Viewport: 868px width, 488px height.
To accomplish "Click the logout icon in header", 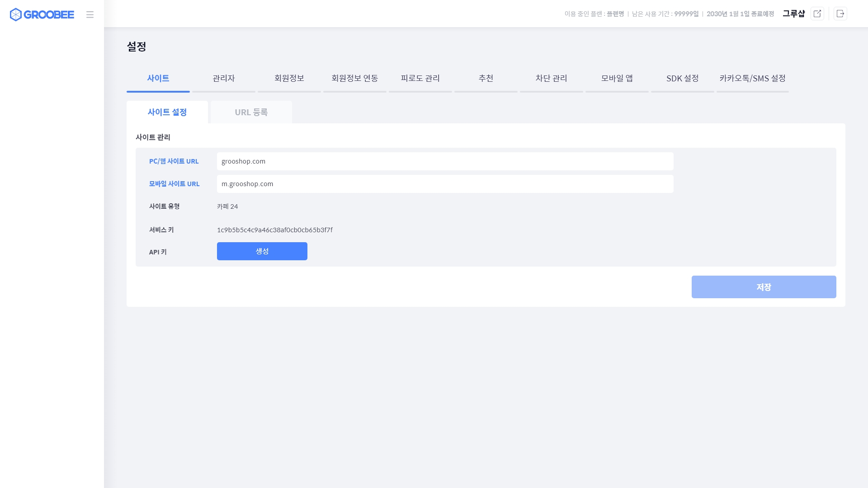I will tap(840, 14).
